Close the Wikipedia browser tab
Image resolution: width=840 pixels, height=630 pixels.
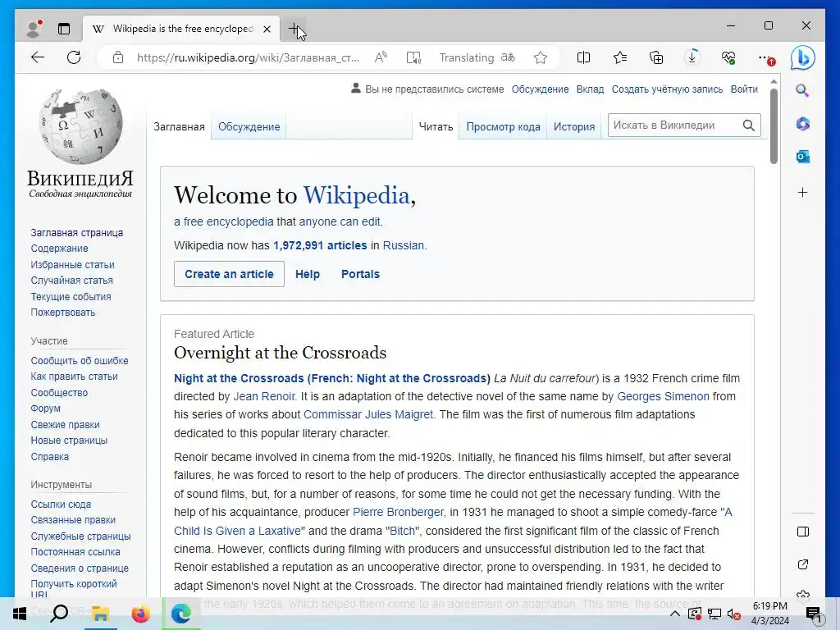267,29
